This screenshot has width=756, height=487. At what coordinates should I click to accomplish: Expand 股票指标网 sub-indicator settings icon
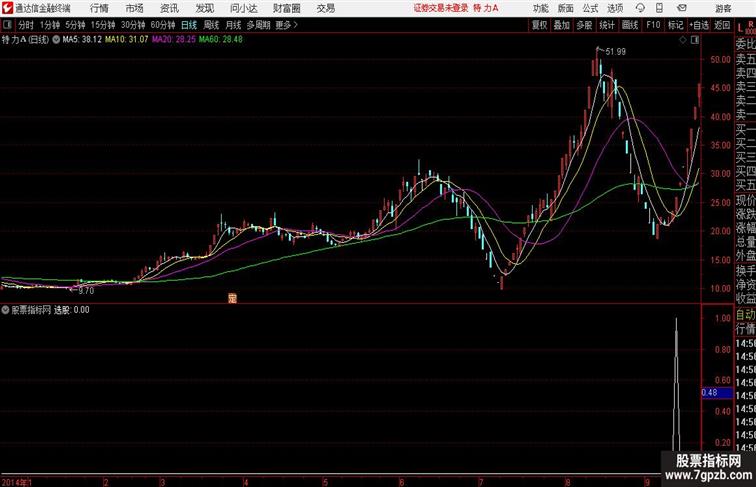tap(5, 310)
